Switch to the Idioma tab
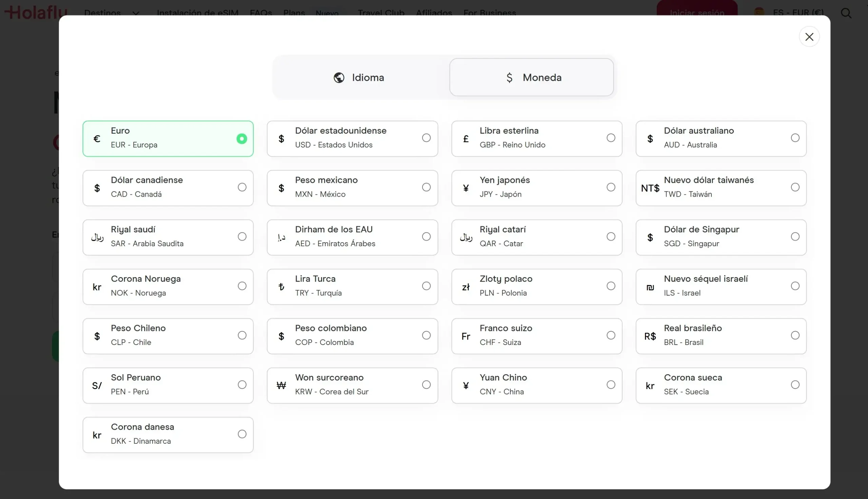Screen dimensions: 868x499 click(x=359, y=77)
